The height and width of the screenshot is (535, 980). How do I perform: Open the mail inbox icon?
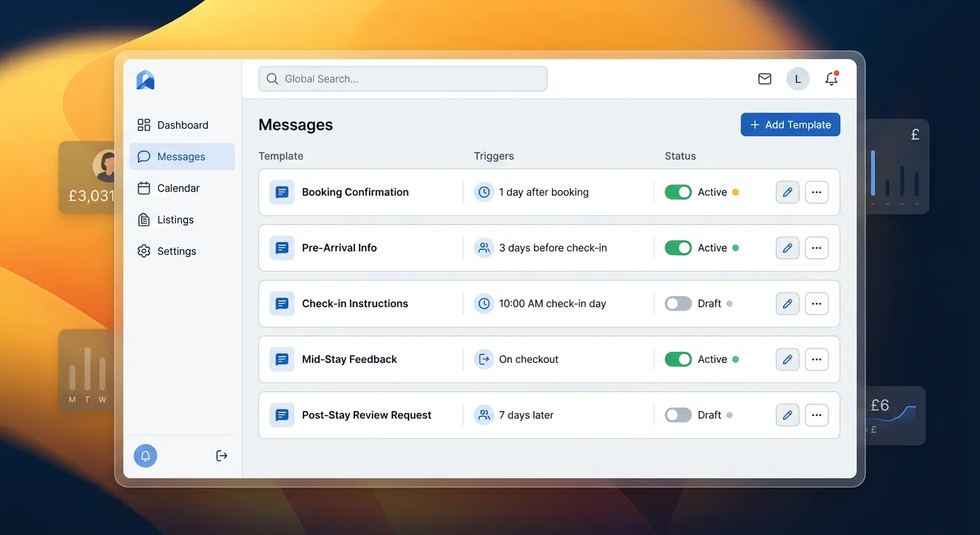tap(765, 79)
